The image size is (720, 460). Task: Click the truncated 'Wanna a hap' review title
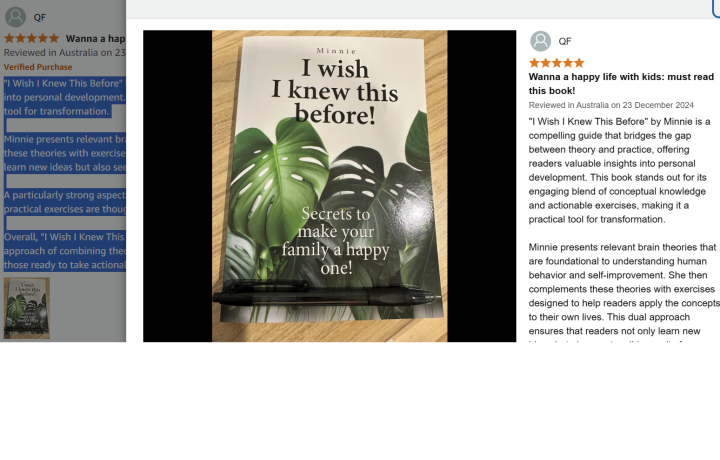coord(95,39)
